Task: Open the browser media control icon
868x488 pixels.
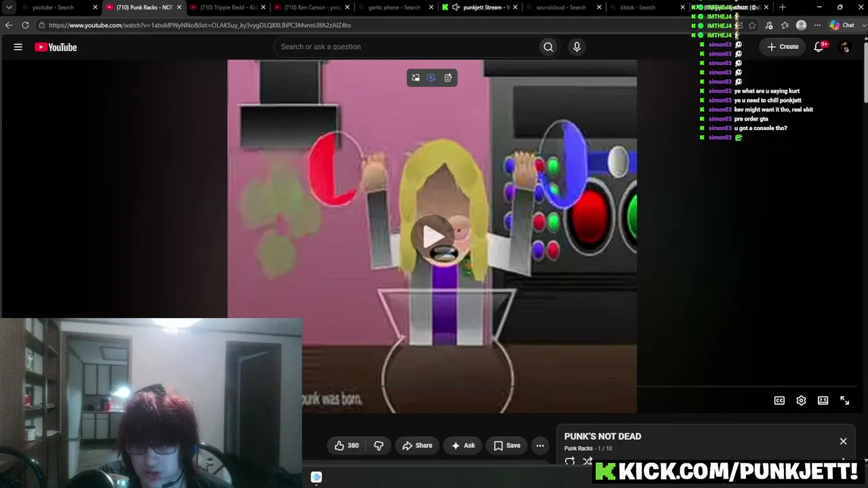Action: (x=768, y=25)
